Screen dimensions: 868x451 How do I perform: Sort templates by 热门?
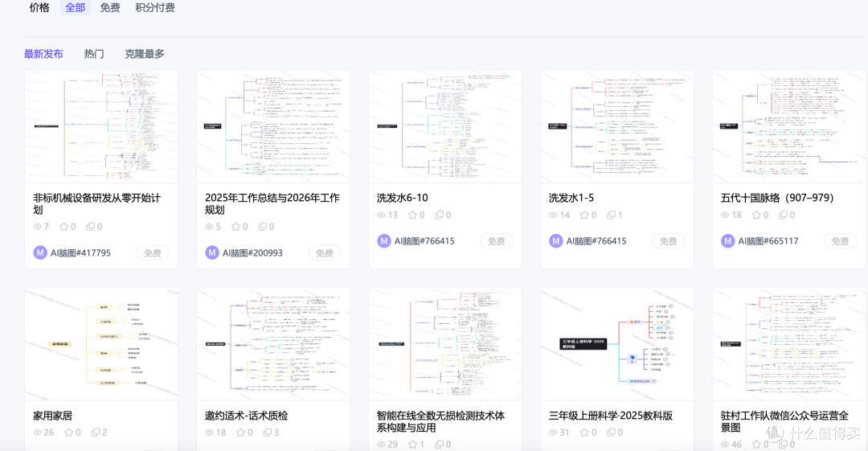point(94,54)
